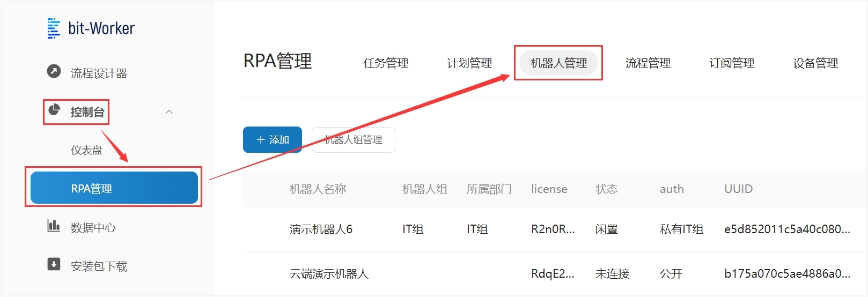Screen dimensions: 868x297
Task: Open 机器人组管理 button
Action: pos(353,140)
